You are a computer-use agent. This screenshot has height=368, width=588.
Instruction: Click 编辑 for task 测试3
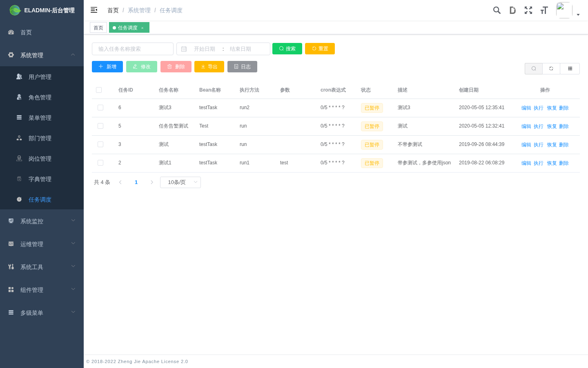(526, 108)
